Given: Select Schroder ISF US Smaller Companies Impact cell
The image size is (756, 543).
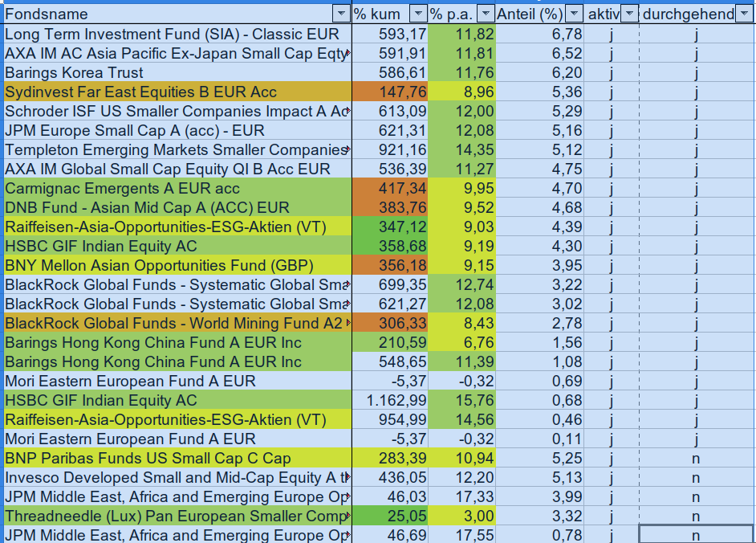Looking at the screenshot, I should tap(178, 111).
